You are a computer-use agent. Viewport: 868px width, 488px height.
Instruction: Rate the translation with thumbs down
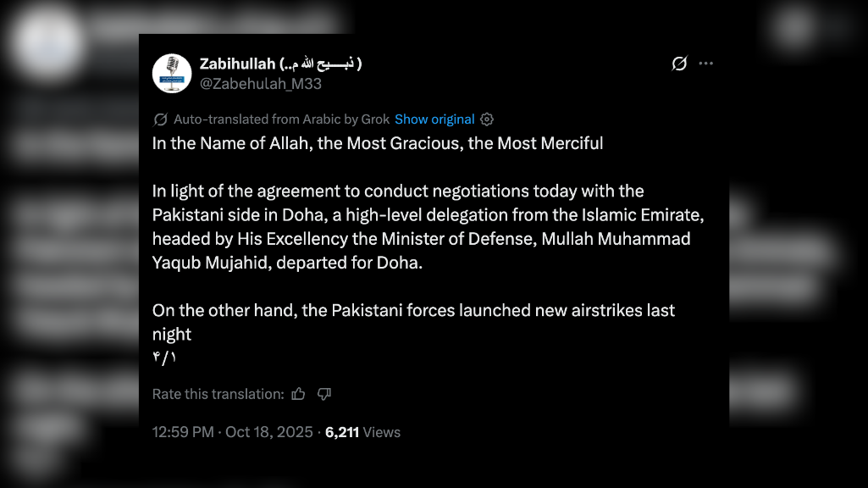[x=323, y=394]
